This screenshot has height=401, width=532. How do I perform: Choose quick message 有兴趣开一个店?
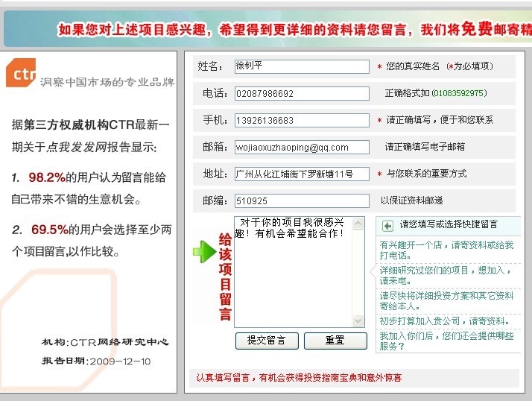[446, 250]
